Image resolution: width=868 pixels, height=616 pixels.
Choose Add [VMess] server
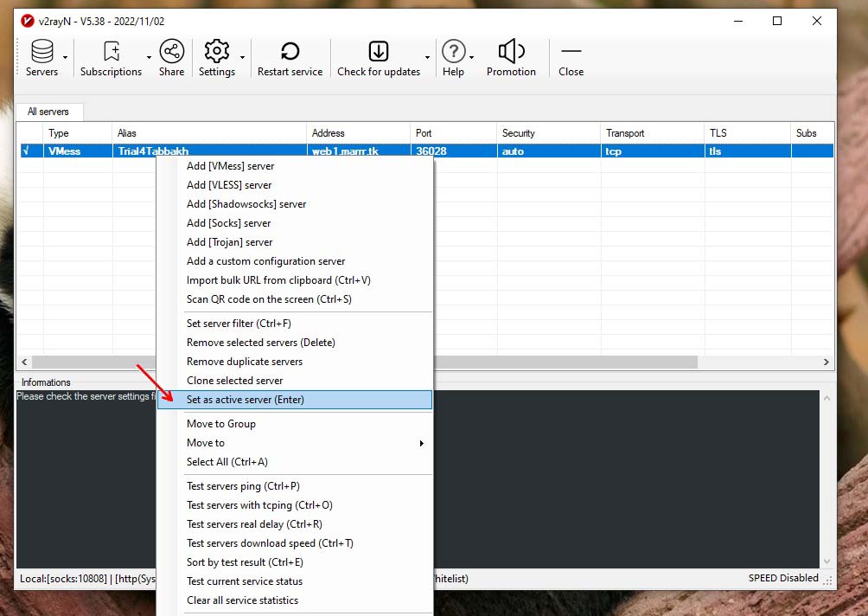click(230, 166)
